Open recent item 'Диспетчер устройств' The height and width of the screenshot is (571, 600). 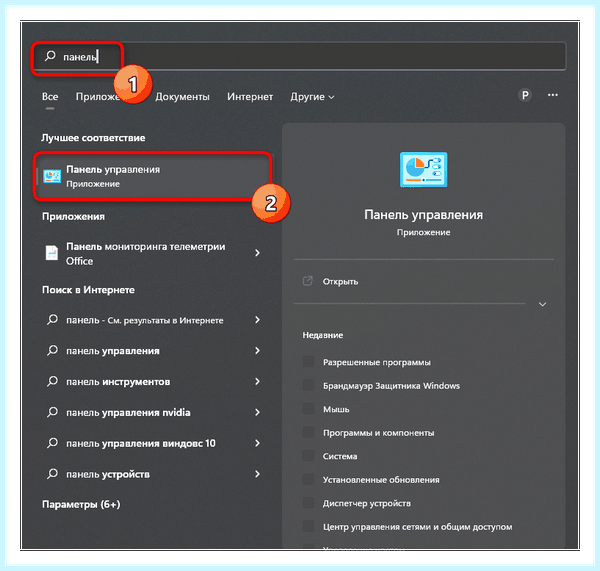367,503
